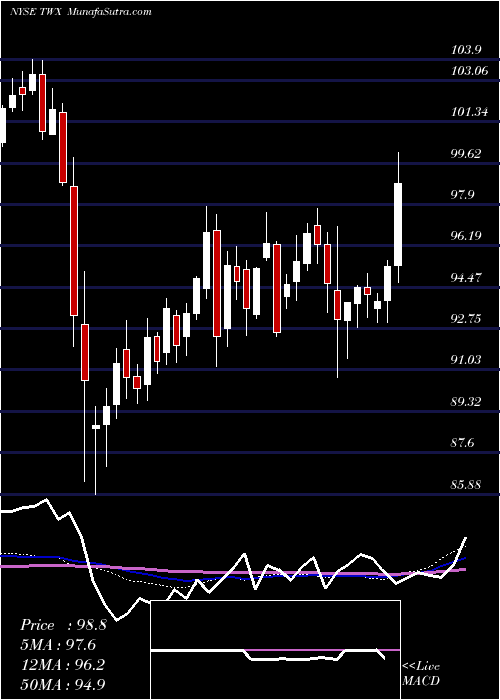Click the 91.03 price level label
The image size is (500, 700).
point(466,360)
